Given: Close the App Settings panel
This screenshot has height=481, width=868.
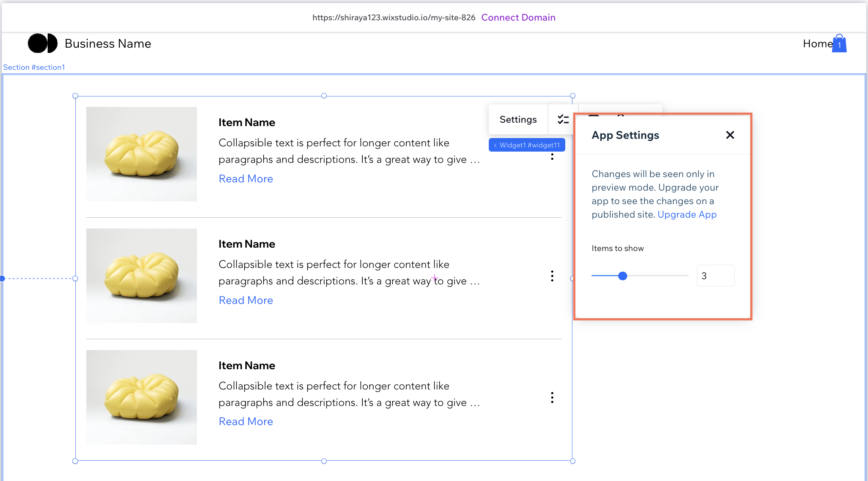Looking at the screenshot, I should pos(730,135).
